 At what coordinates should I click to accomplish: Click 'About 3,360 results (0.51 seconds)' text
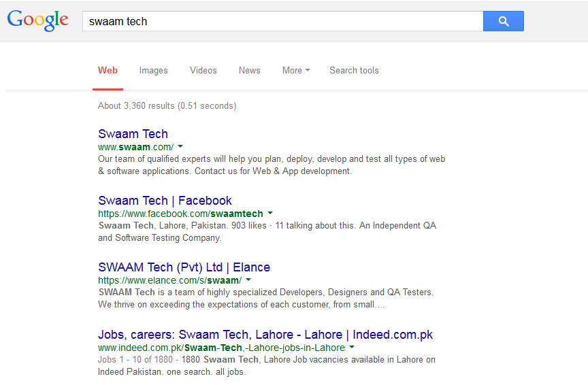point(167,105)
